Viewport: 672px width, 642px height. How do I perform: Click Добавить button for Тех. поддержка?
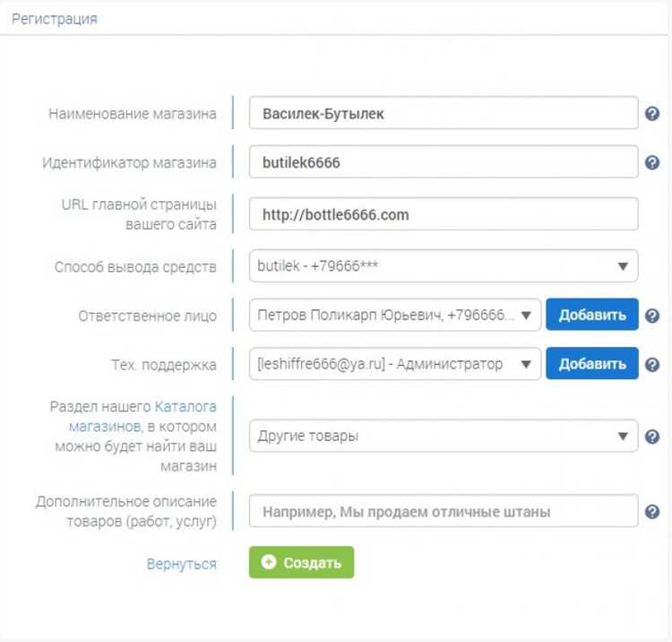pos(592,364)
